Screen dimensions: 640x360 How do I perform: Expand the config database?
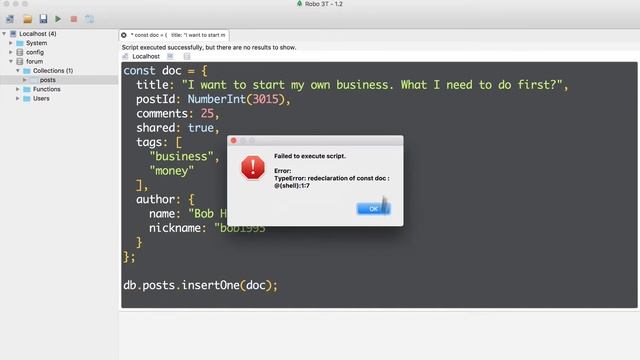[11, 52]
